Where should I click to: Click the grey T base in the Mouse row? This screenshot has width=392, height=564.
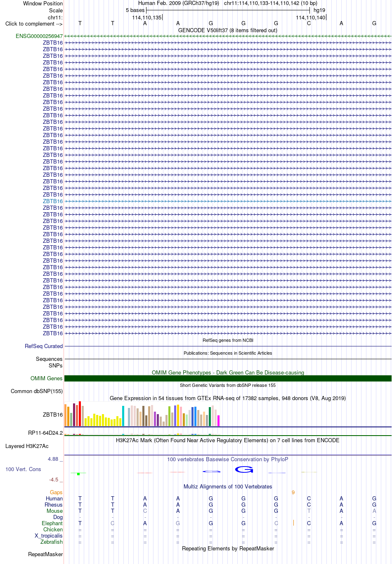(309, 511)
